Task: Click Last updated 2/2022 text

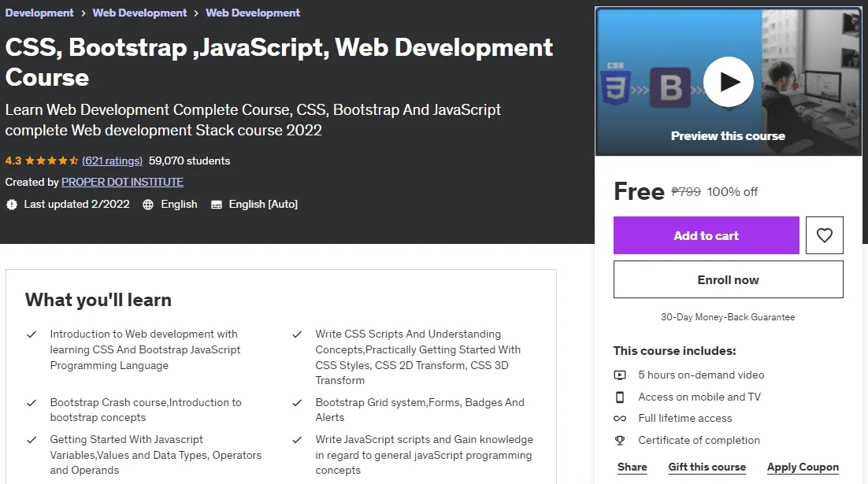Action: 76,205
